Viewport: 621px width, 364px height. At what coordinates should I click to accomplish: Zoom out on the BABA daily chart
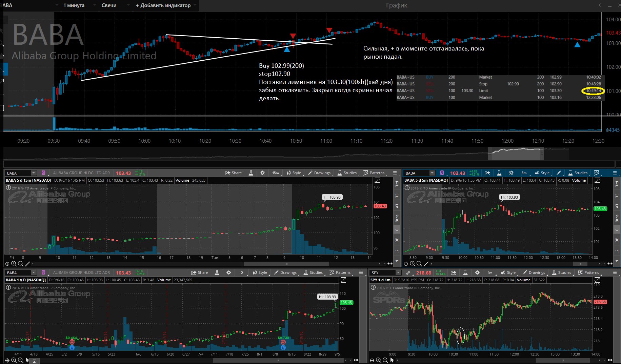click(20, 360)
